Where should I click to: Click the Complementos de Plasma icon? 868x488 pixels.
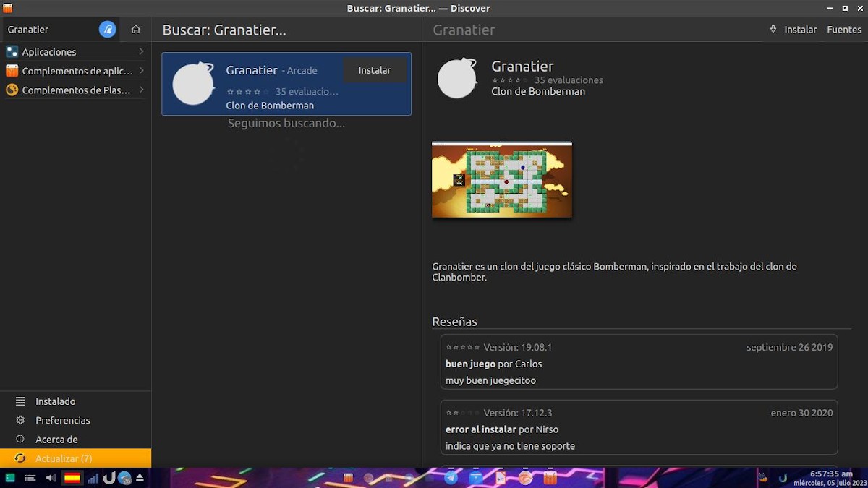(12, 90)
